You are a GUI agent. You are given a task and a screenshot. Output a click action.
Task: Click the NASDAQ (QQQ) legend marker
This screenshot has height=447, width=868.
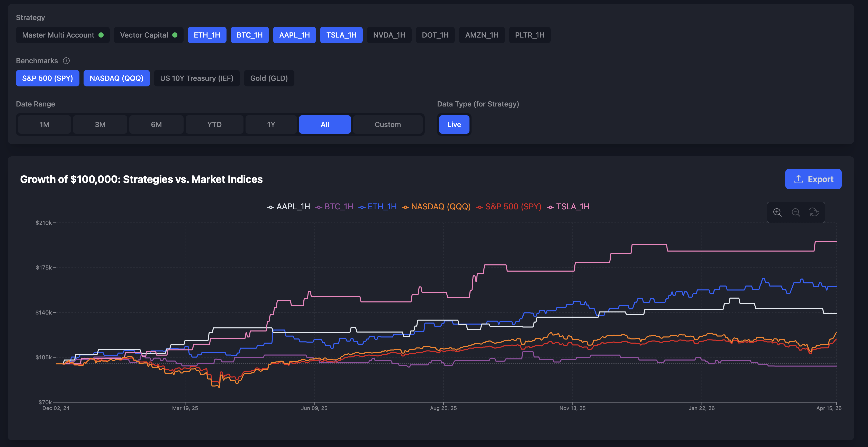[405, 207]
